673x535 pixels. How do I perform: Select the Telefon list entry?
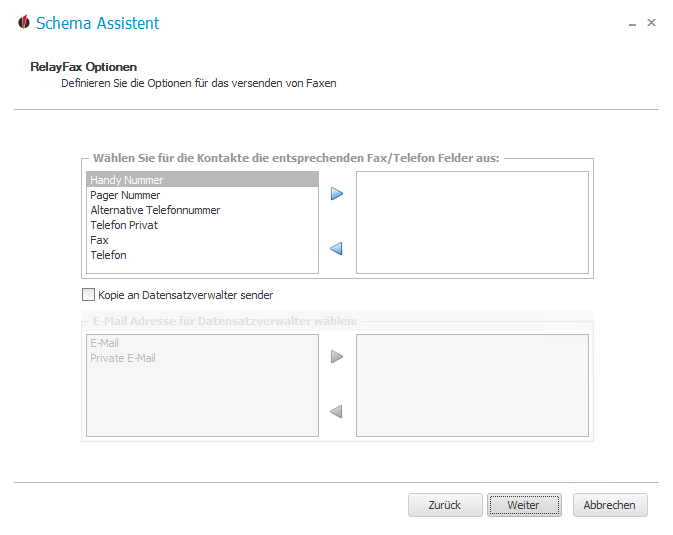[202, 255]
